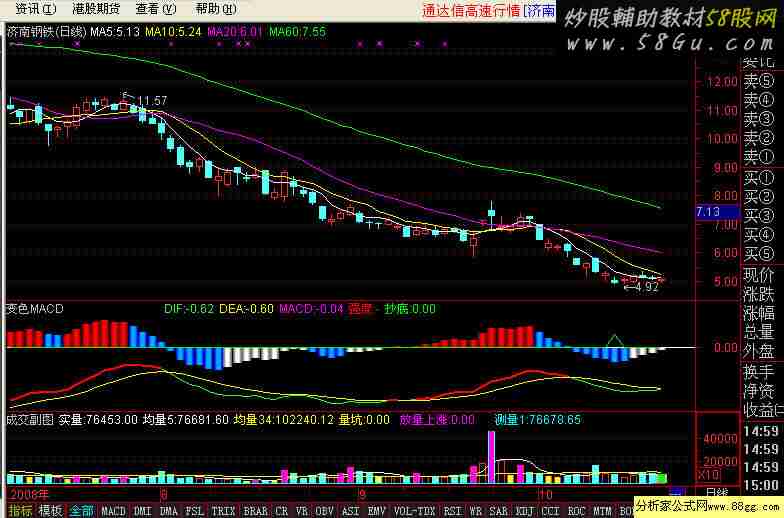Viewport: 784px width, 518px height.
Task: Switch to the ROC indicator tab
Action: click(576, 511)
